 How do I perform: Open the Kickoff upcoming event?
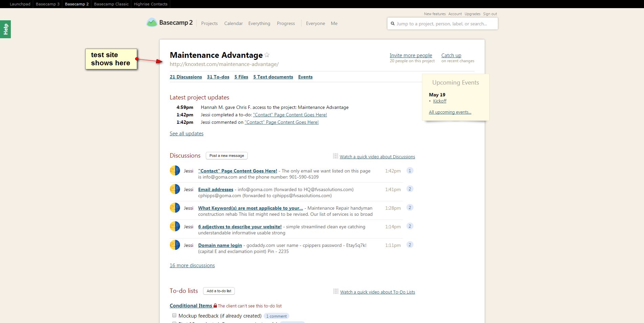point(440,101)
